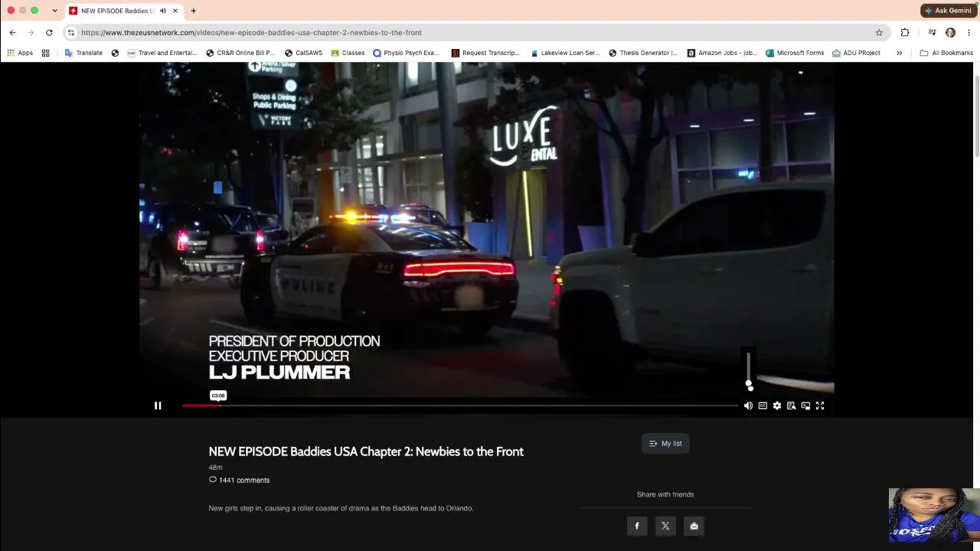Open the Lakeview Loan Servicing bookmark

click(565, 53)
